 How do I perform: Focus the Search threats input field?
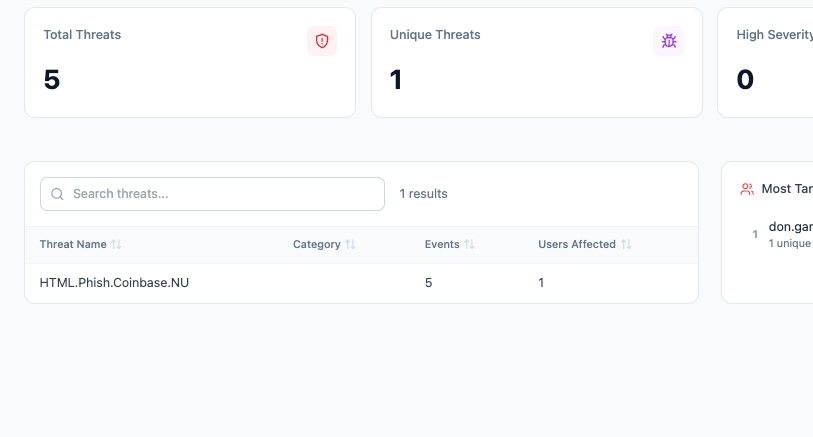tap(212, 194)
